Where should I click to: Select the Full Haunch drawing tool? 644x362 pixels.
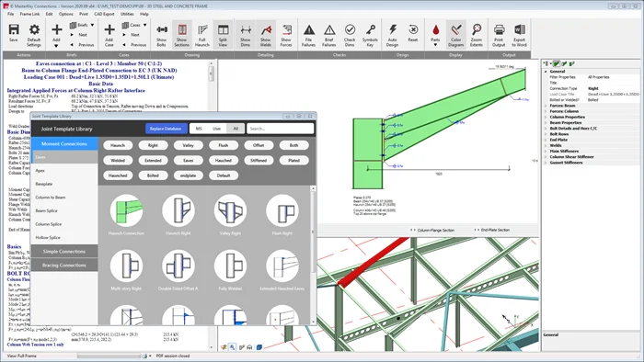[202, 34]
